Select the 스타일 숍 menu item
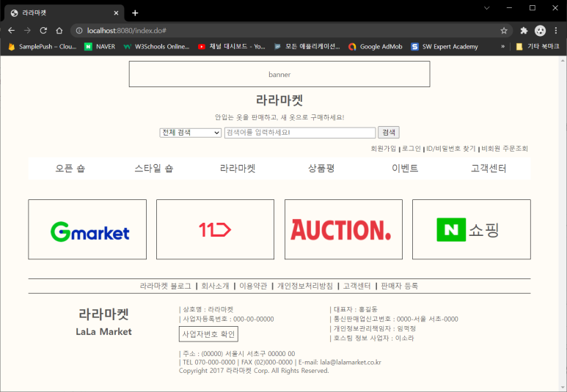 pyautogui.click(x=154, y=169)
